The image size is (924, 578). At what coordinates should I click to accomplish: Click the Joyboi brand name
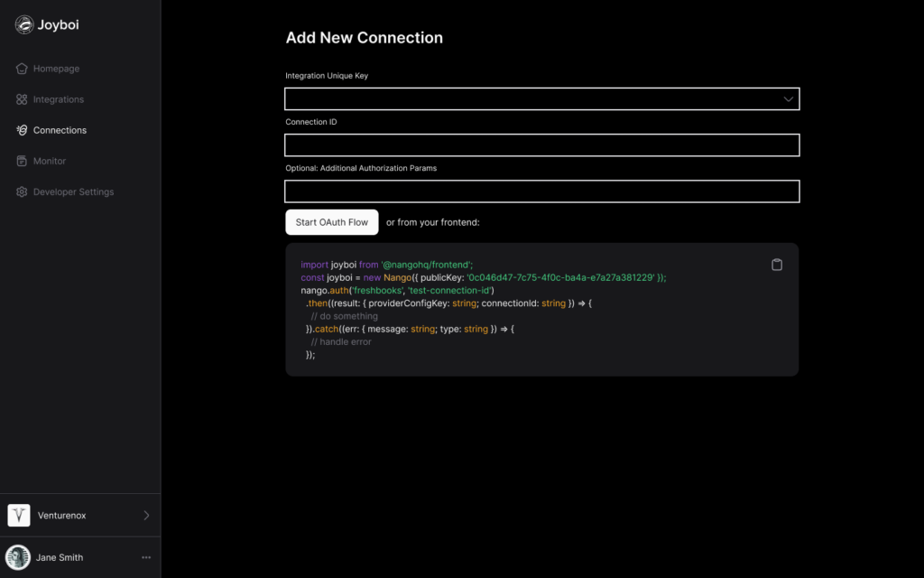point(58,24)
